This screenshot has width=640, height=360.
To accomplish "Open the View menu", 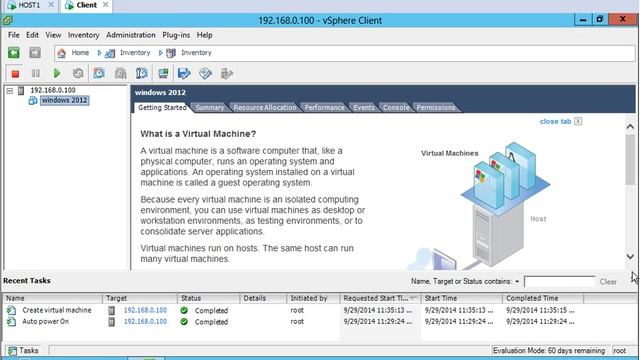I will point(53,35).
